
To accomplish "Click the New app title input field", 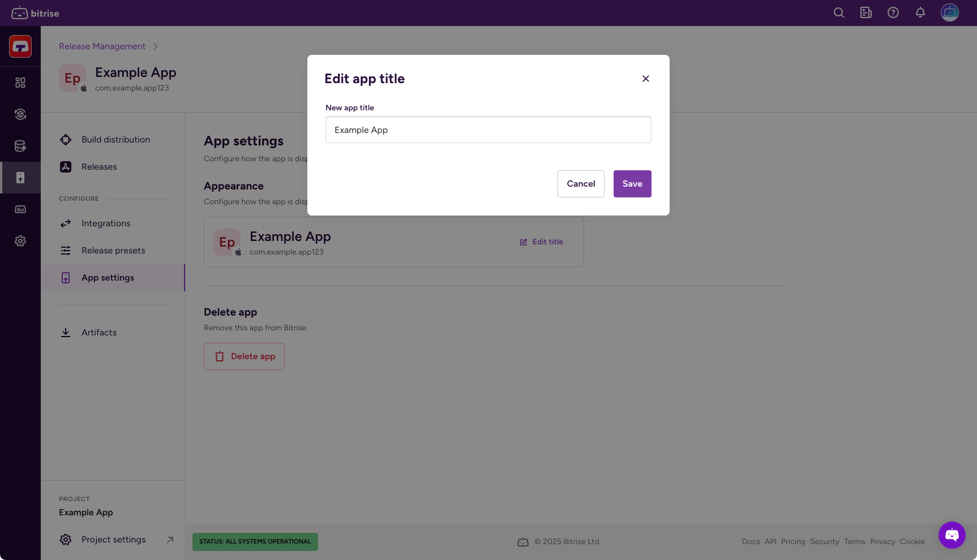I will click(x=488, y=130).
